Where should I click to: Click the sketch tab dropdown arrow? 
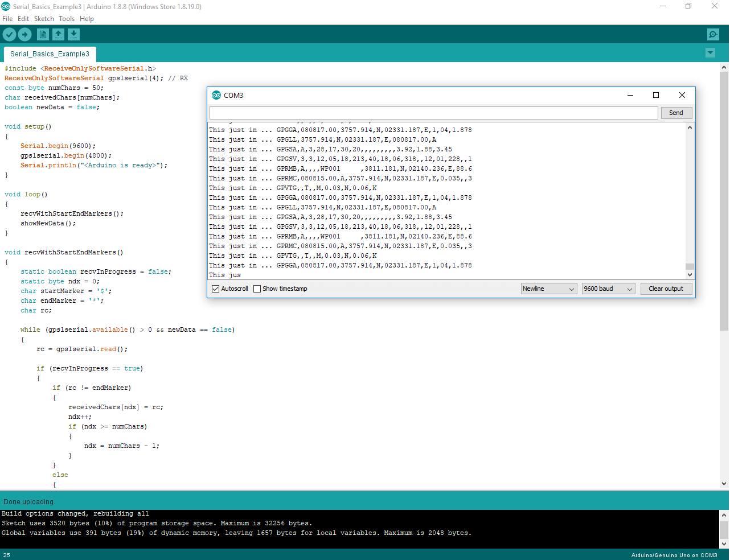[710, 52]
